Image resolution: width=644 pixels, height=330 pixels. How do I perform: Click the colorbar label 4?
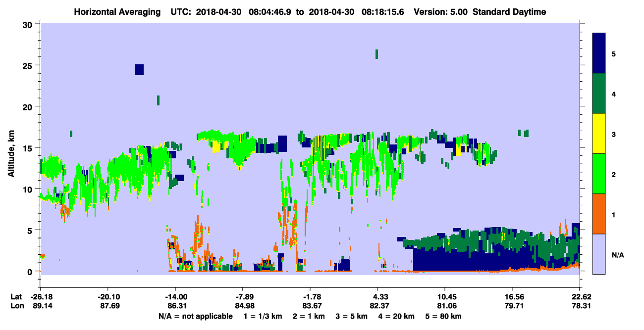tap(614, 94)
